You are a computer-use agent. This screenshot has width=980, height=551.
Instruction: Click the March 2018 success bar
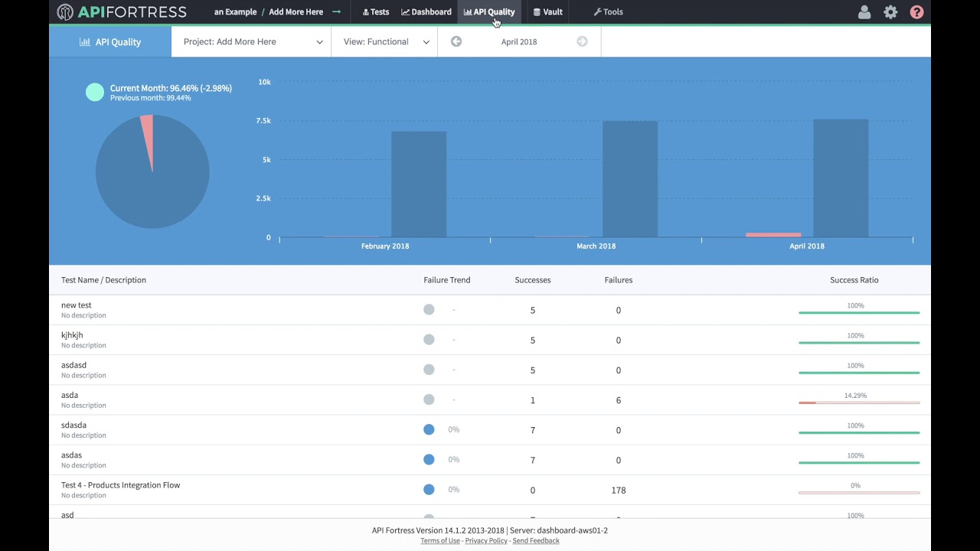point(630,179)
